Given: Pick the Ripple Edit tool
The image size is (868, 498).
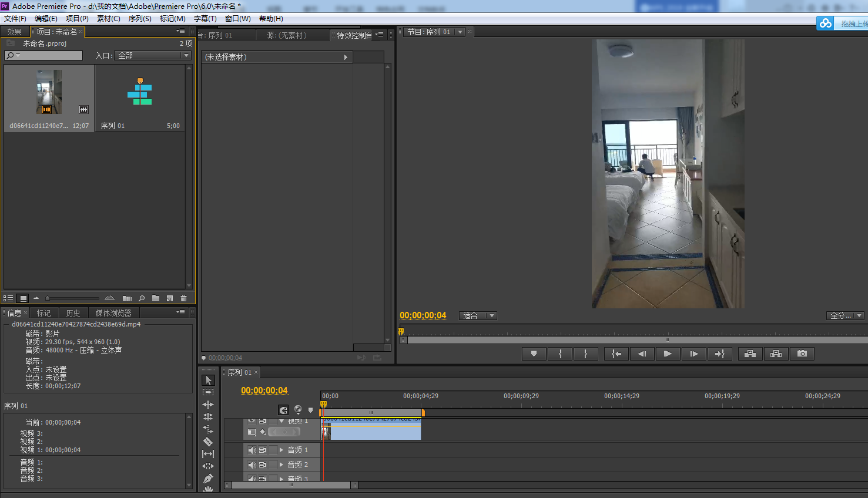Looking at the screenshot, I should point(208,405).
